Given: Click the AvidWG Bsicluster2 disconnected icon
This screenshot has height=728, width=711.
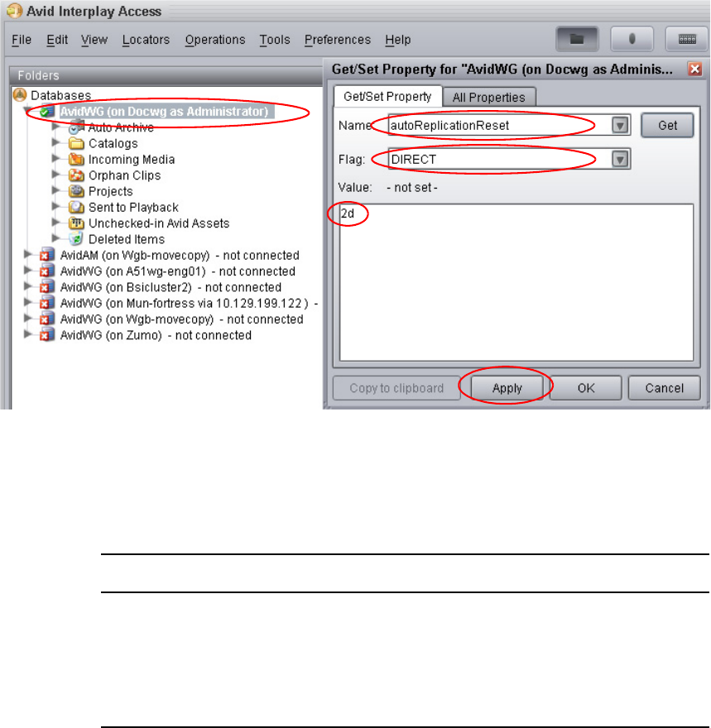Looking at the screenshot, I should coord(47,287).
